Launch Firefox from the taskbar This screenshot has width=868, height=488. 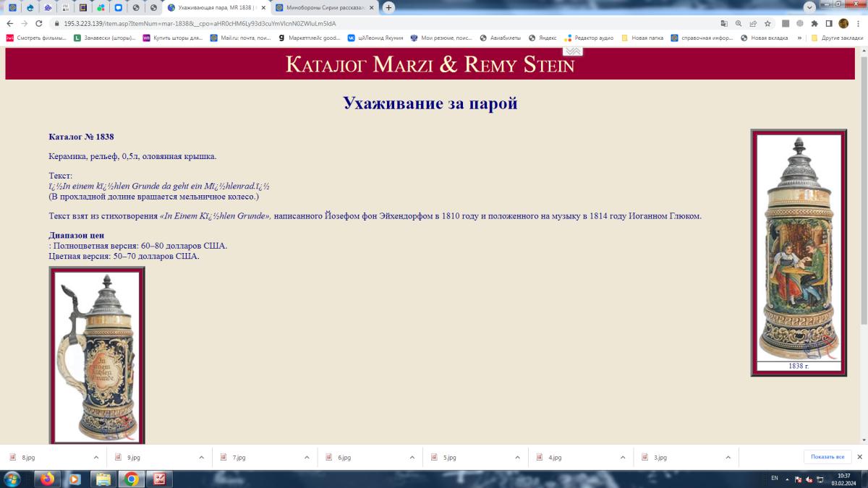pyautogui.click(x=48, y=479)
